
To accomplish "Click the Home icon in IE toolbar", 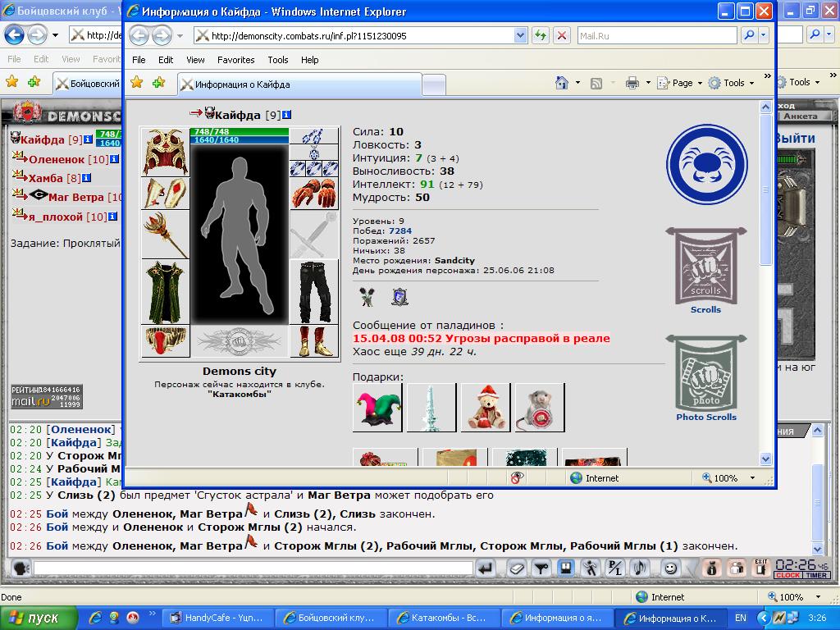I will (x=561, y=83).
